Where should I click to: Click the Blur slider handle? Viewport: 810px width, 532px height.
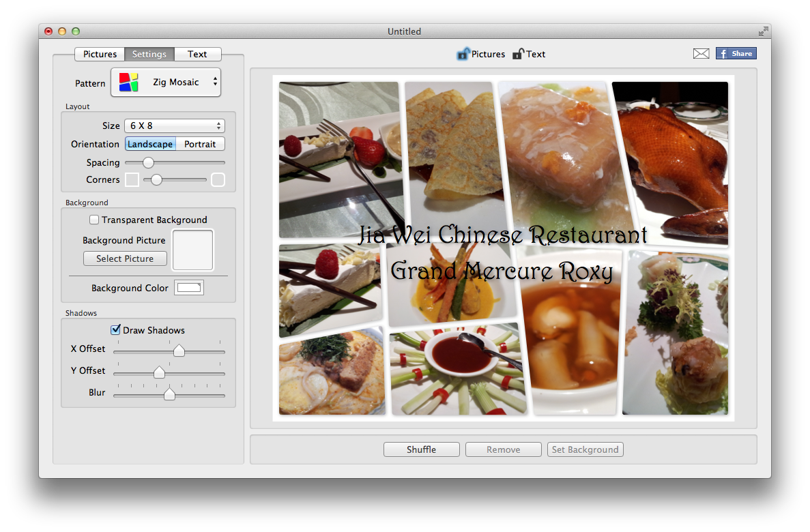click(x=169, y=394)
